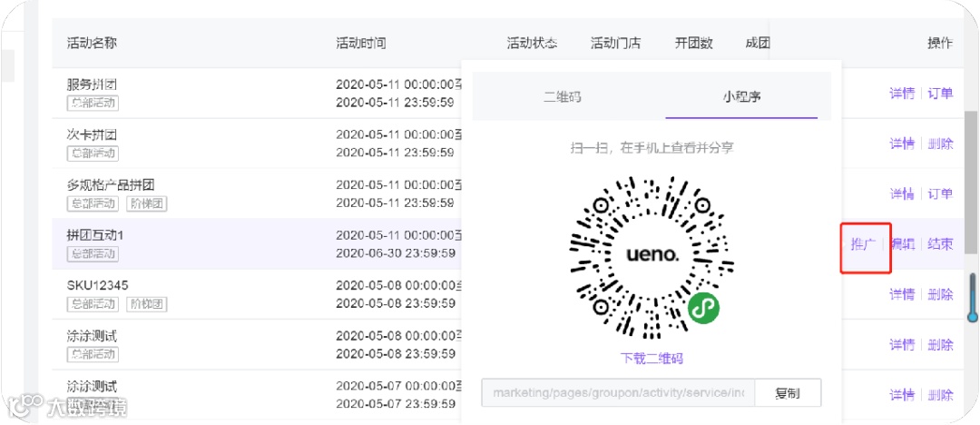Image resolution: width=980 pixels, height=425 pixels.
Task: Open 详情 for 涂涂测试 dated 2020-05-07
Action: pyautogui.click(x=902, y=395)
